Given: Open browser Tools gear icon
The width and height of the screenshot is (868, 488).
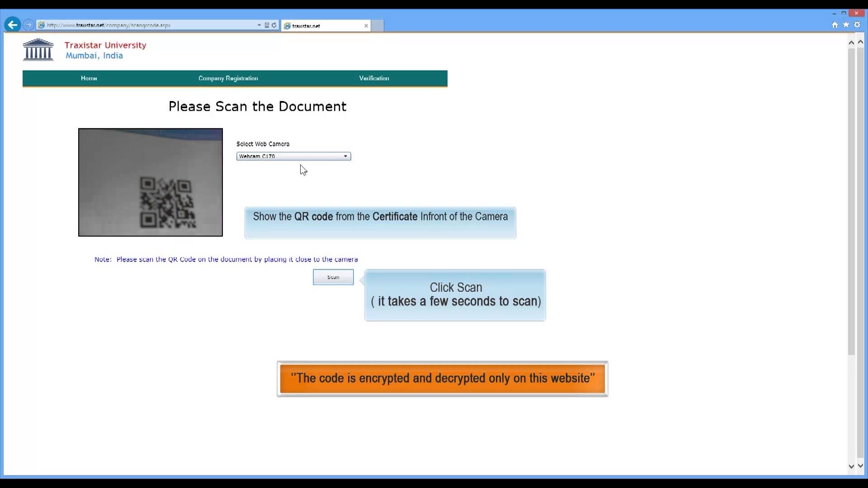Looking at the screenshot, I should (857, 25).
